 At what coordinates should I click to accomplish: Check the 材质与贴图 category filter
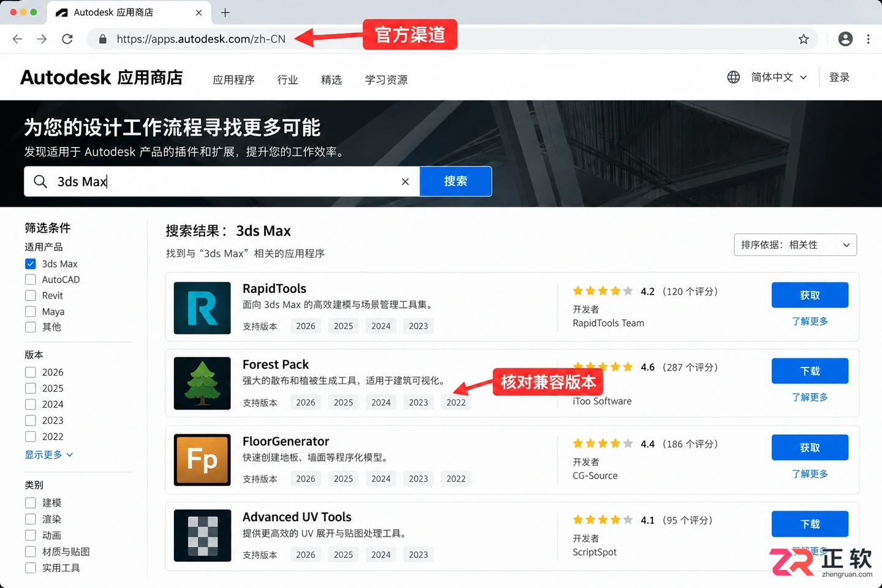tap(31, 551)
